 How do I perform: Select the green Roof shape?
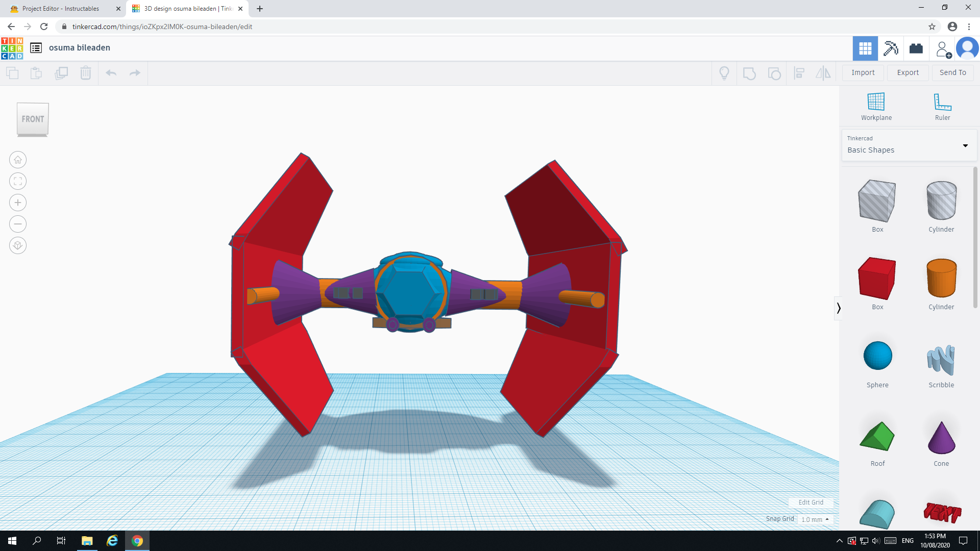(x=877, y=437)
